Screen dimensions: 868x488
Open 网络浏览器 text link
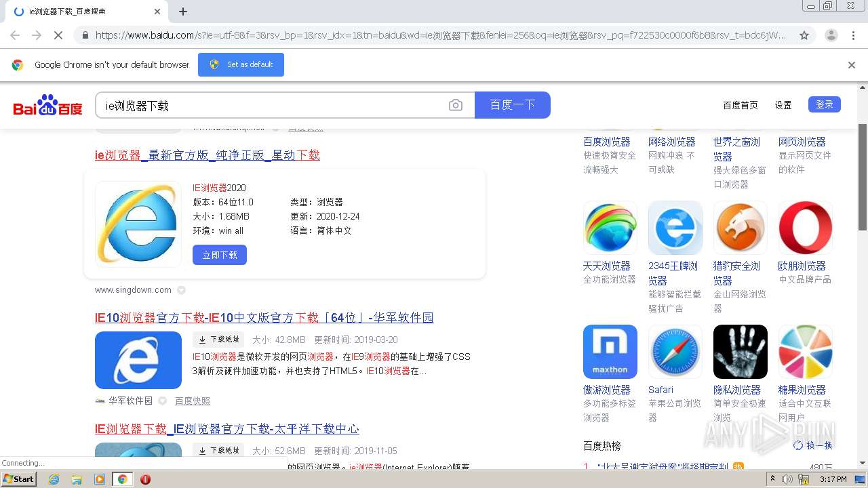[x=672, y=142]
